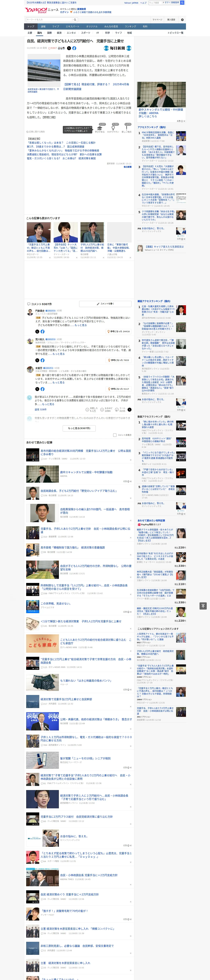The image size is (210, 980).
Task: Dismiss the 日本に「軍事行動可能」 recommended card
Action: point(130,258)
